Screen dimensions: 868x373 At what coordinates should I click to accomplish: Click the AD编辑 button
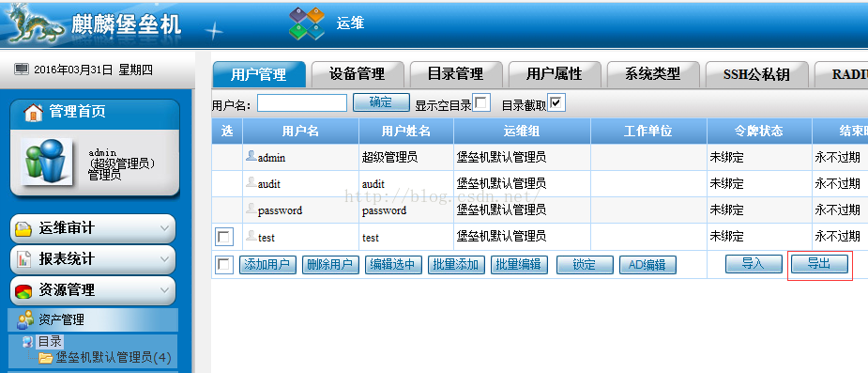pos(647,265)
